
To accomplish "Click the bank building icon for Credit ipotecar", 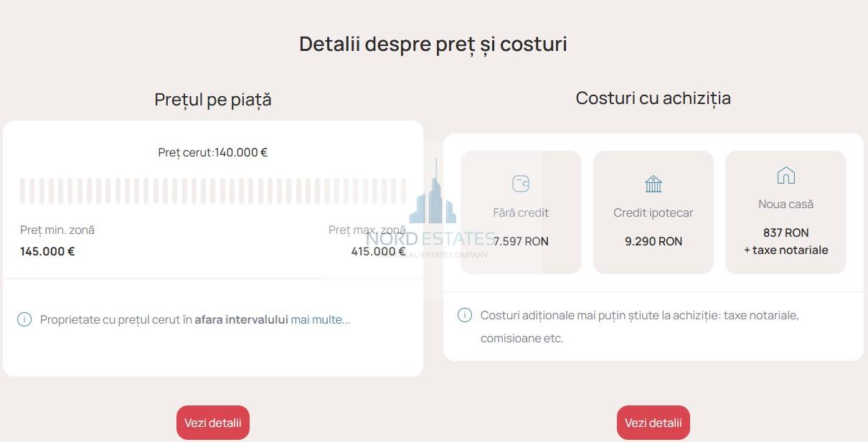I will point(653,184).
